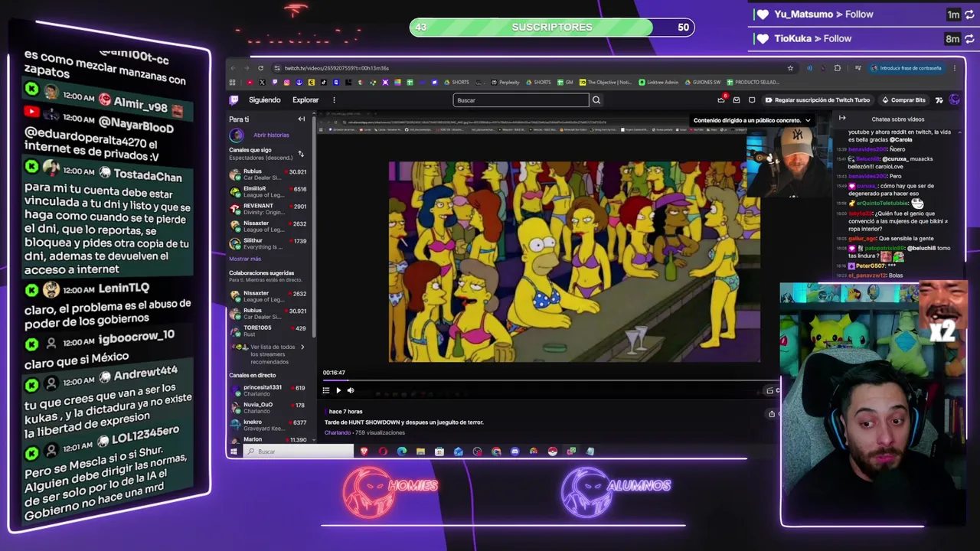Open the Linktree Admin bookmark
Viewport: 980px width, 551px height.
[658, 82]
